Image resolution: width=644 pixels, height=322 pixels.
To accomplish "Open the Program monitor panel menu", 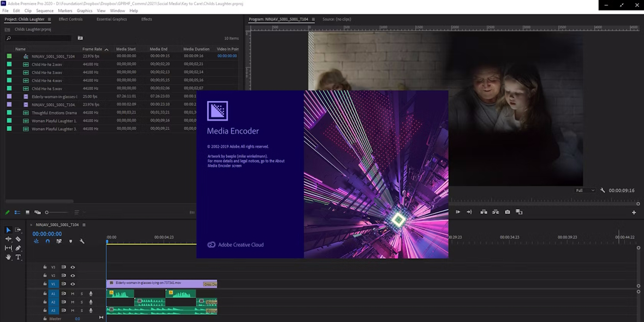I will 312,19.
